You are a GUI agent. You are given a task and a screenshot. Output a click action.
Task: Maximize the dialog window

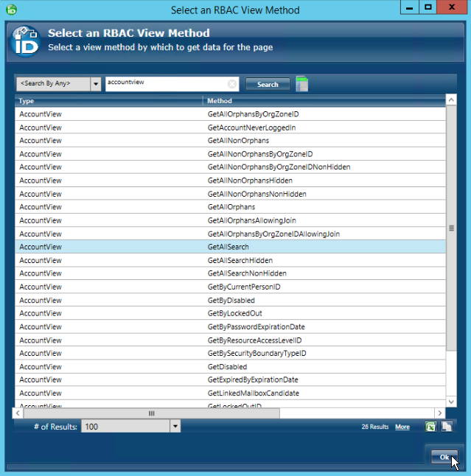(428, 7)
